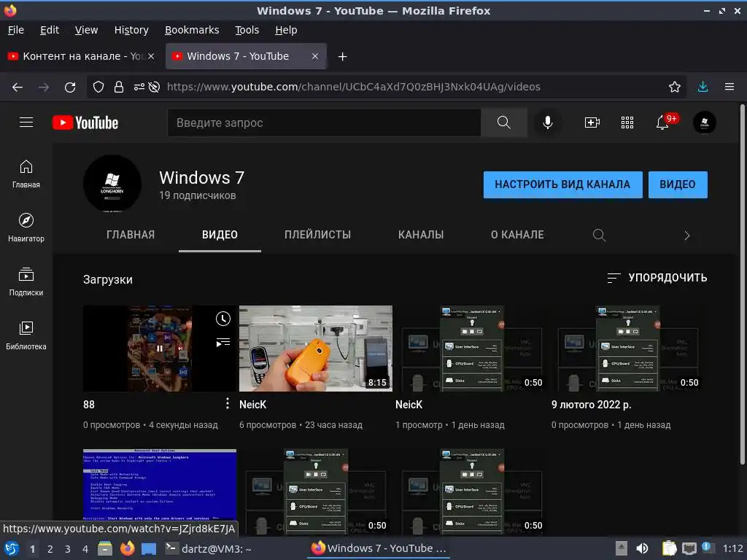
Task: Bookmark this page with star icon
Action: click(x=674, y=87)
